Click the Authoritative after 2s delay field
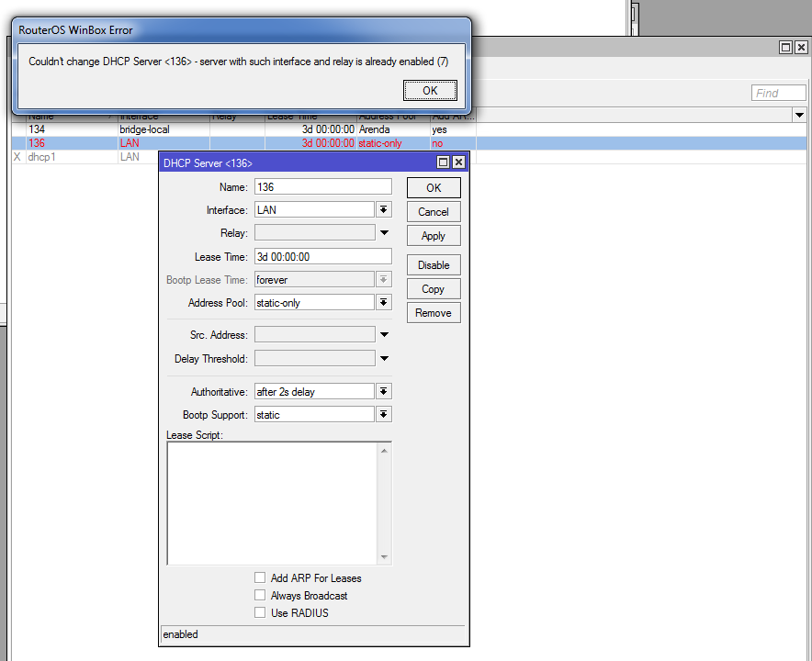 pyautogui.click(x=314, y=391)
